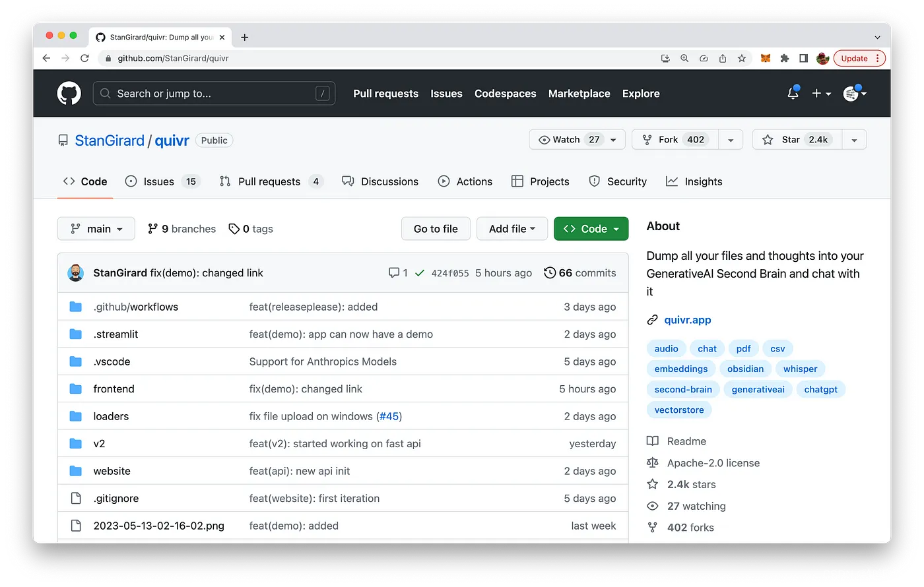924x587 pixels.
Task: Open the plus create-new dropdown
Action: pyautogui.click(x=821, y=94)
